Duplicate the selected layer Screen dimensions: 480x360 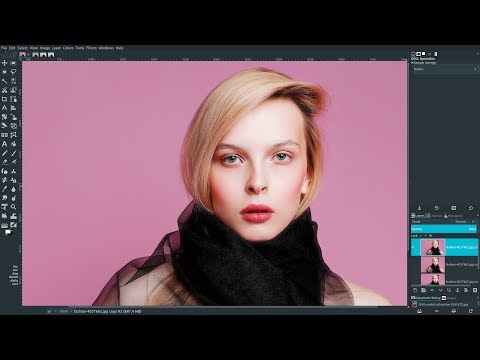(x=449, y=290)
